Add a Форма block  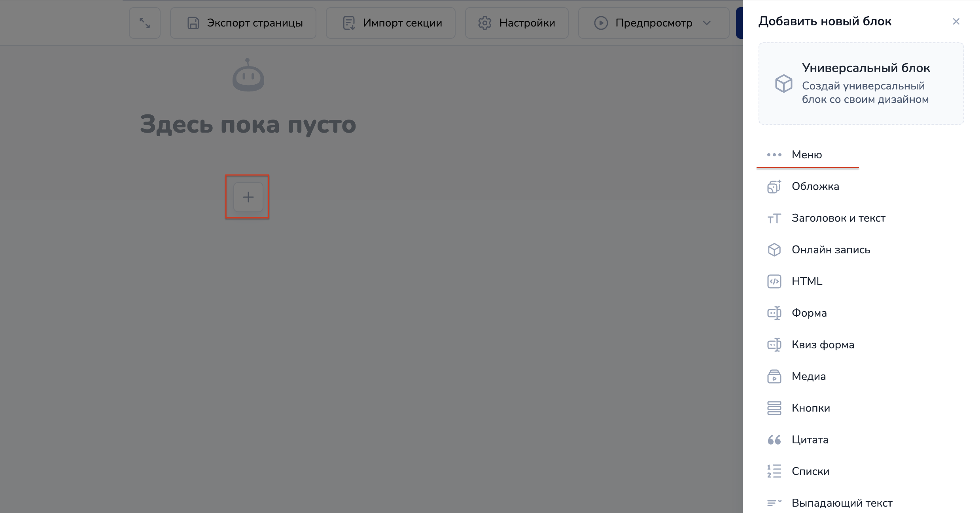pos(809,313)
